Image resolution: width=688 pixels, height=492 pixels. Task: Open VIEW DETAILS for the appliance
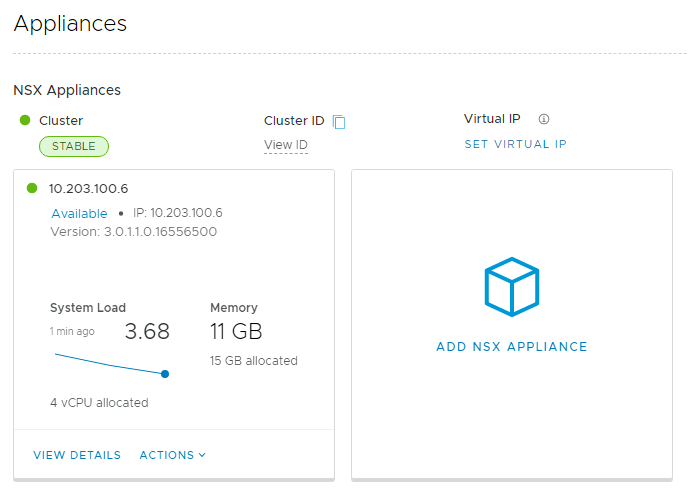point(77,455)
